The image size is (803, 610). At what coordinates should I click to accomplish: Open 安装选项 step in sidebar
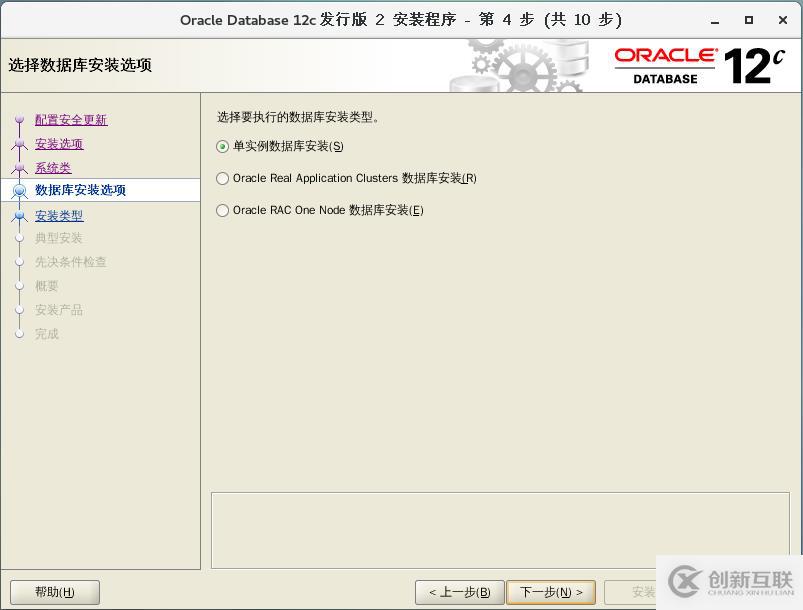(x=59, y=144)
